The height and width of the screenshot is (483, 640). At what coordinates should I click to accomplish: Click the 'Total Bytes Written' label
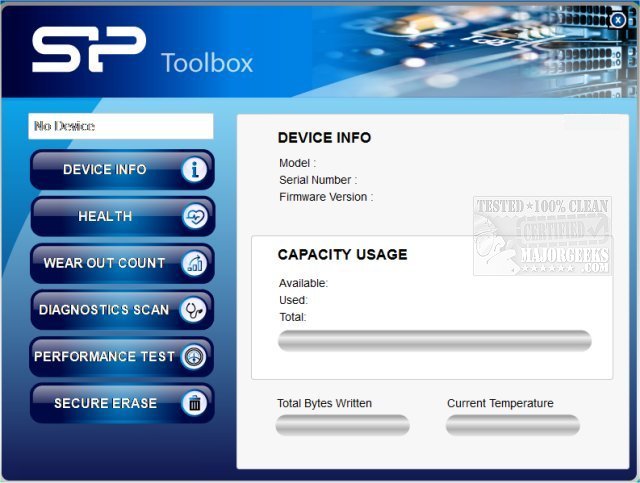324,403
